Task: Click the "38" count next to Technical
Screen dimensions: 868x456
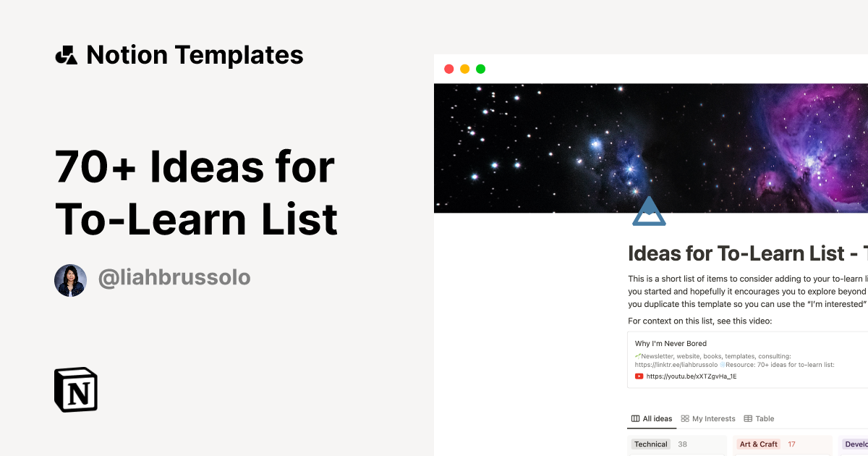Action: 681,444
